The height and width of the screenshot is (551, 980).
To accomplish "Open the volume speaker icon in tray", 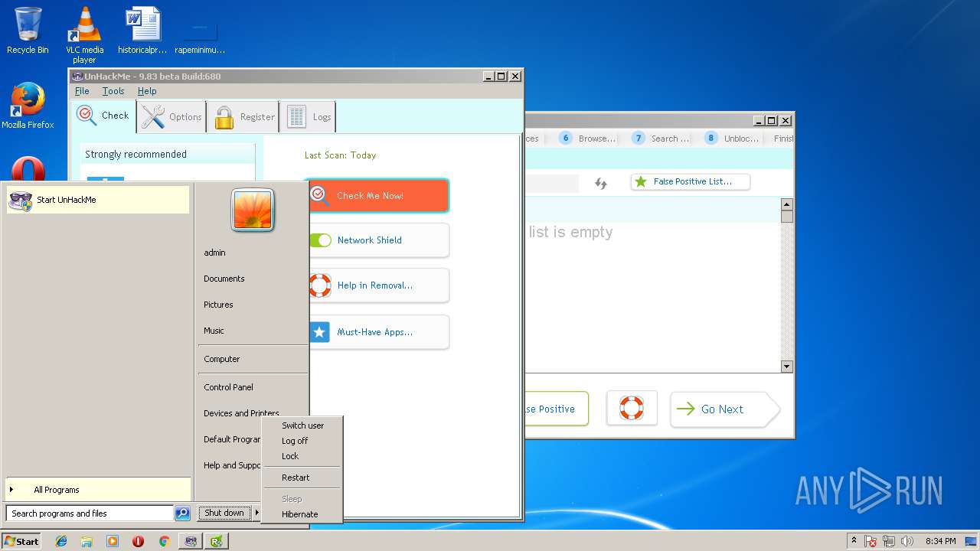I will pyautogui.click(x=907, y=541).
